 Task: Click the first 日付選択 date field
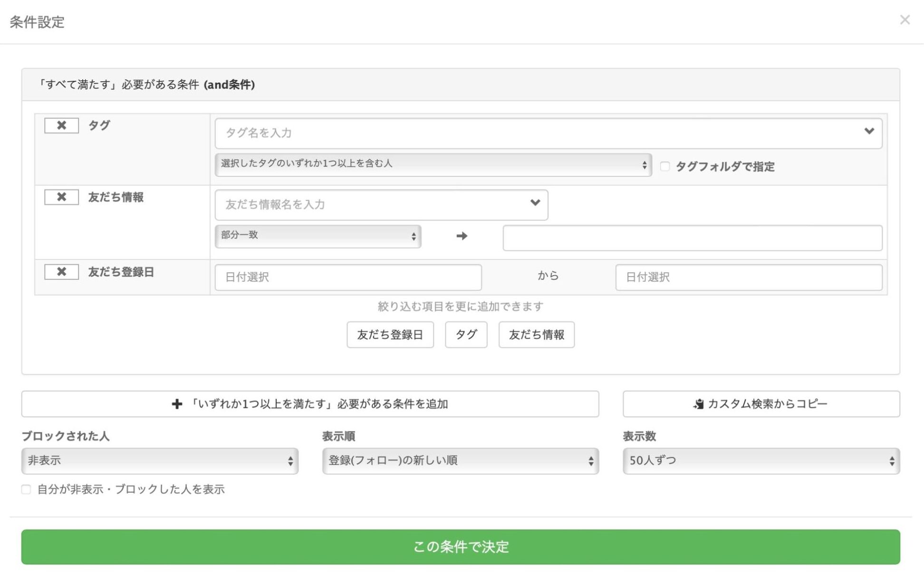pos(348,278)
